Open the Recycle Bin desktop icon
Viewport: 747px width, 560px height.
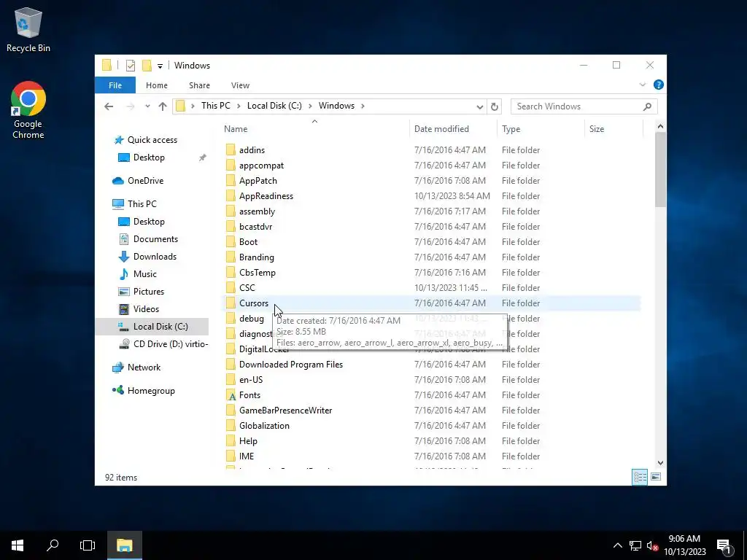click(28, 29)
